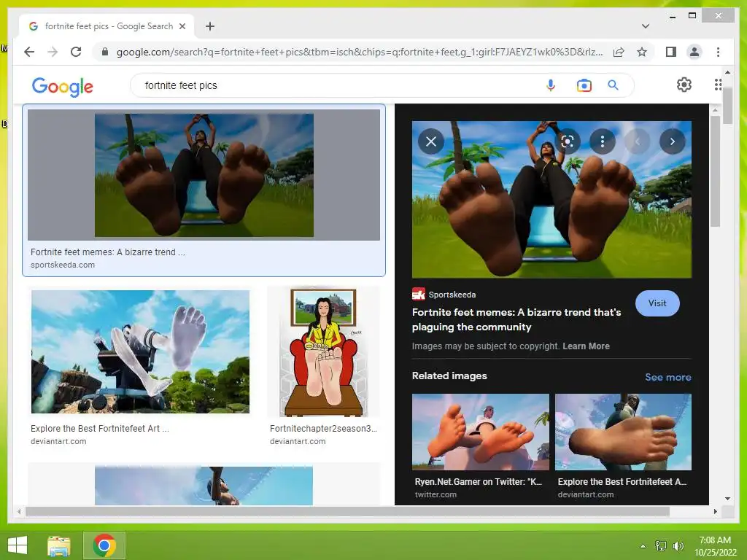Click Chrome taskbar icon
Viewport: 747px width, 560px height.
tap(104, 545)
